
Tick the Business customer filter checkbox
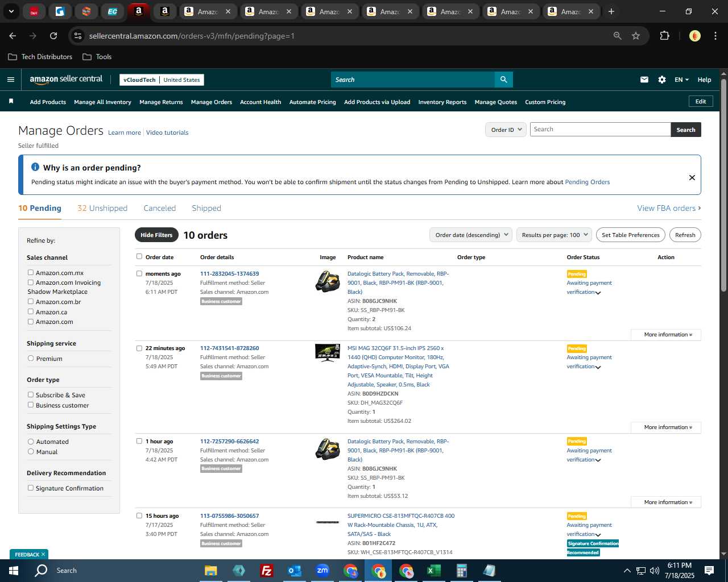pos(31,405)
